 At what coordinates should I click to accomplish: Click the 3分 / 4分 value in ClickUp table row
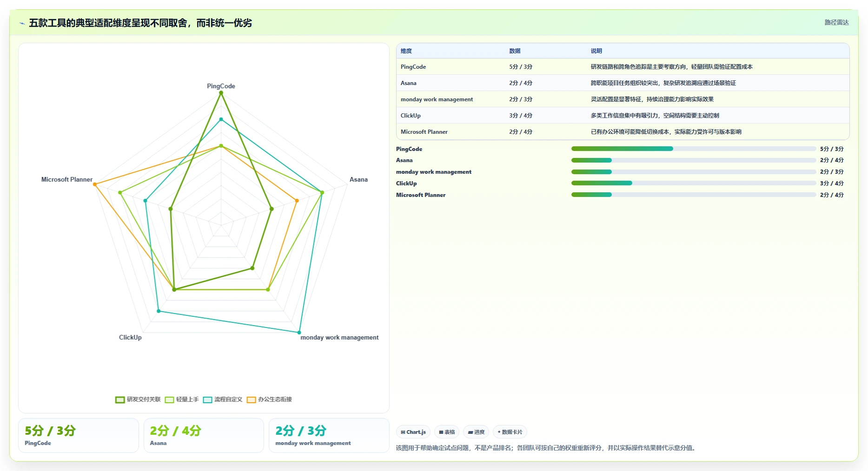click(x=521, y=116)
